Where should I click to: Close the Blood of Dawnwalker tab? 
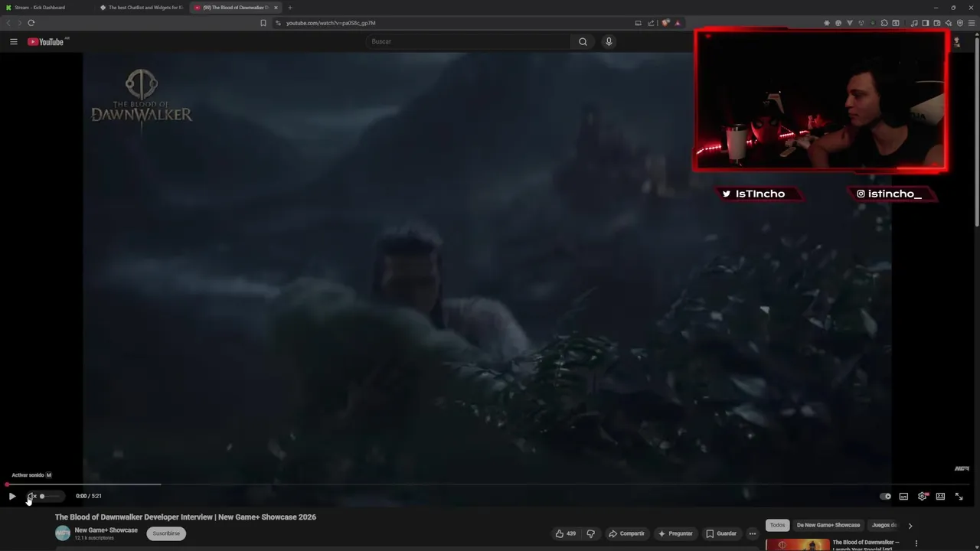[x=276, y=8]
